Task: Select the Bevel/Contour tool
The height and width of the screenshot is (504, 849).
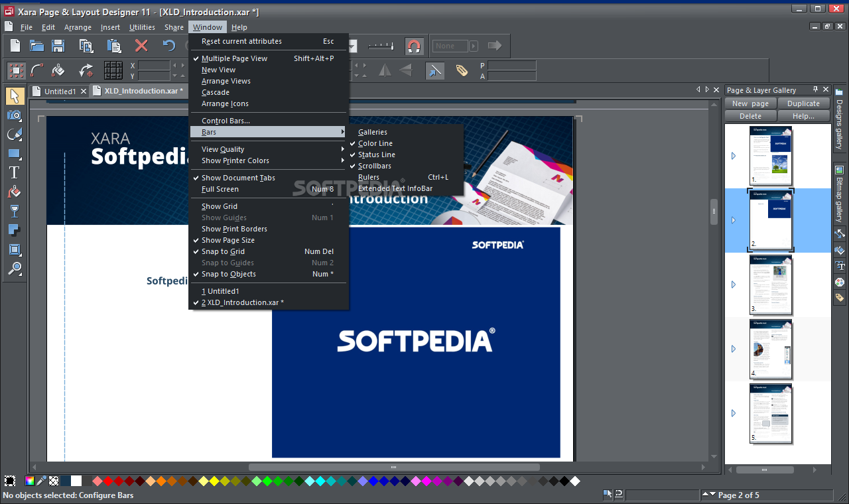Action: 14,249
